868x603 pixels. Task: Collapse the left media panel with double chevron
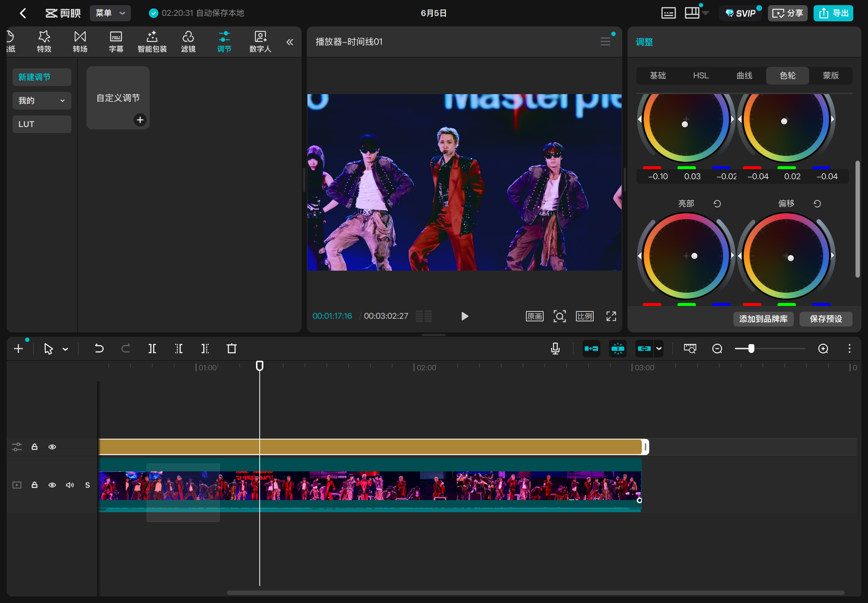290,42
